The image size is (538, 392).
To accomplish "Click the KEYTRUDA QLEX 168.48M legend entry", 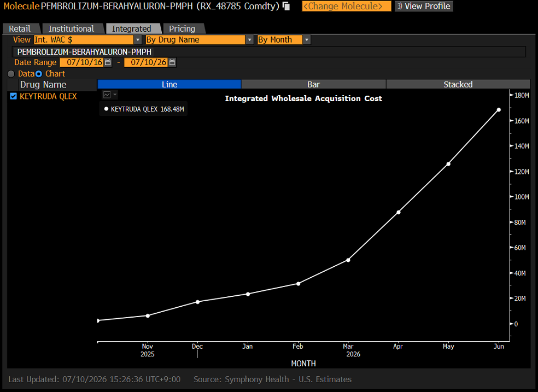I will [144, 109].
